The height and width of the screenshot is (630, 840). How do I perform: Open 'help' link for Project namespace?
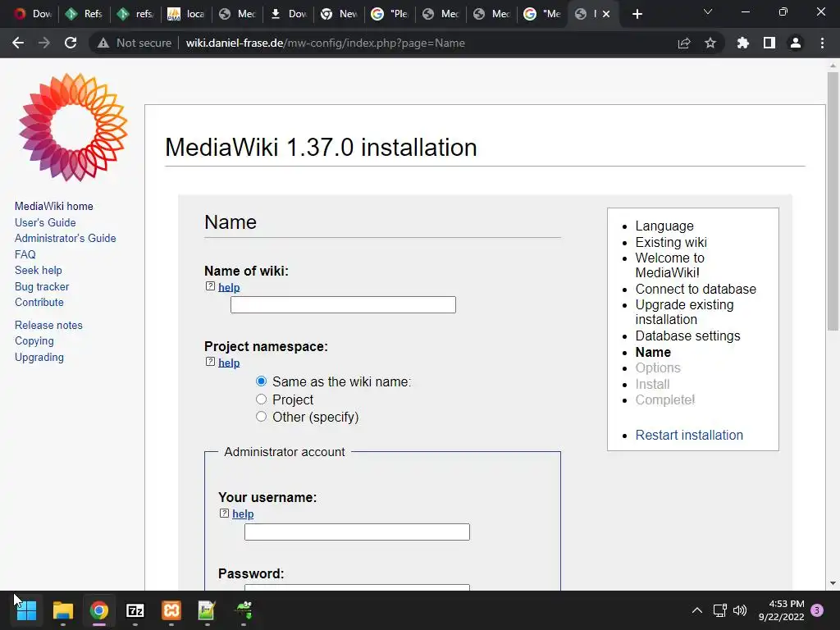coord(229,363)
